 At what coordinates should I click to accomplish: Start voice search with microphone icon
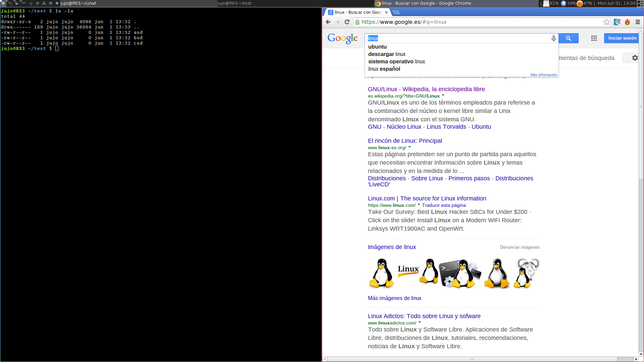(553, 38)
